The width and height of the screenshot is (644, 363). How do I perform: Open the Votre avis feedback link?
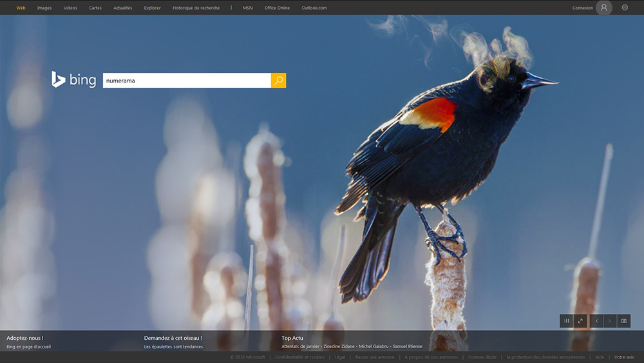(624, 357)
